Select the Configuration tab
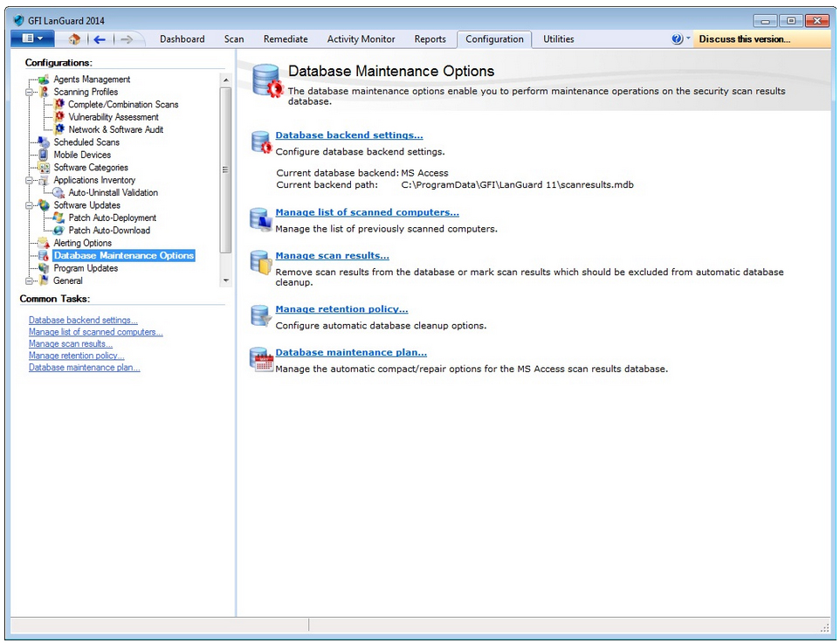This screenshot has height=643, width=840. click(x=494, y=39)
